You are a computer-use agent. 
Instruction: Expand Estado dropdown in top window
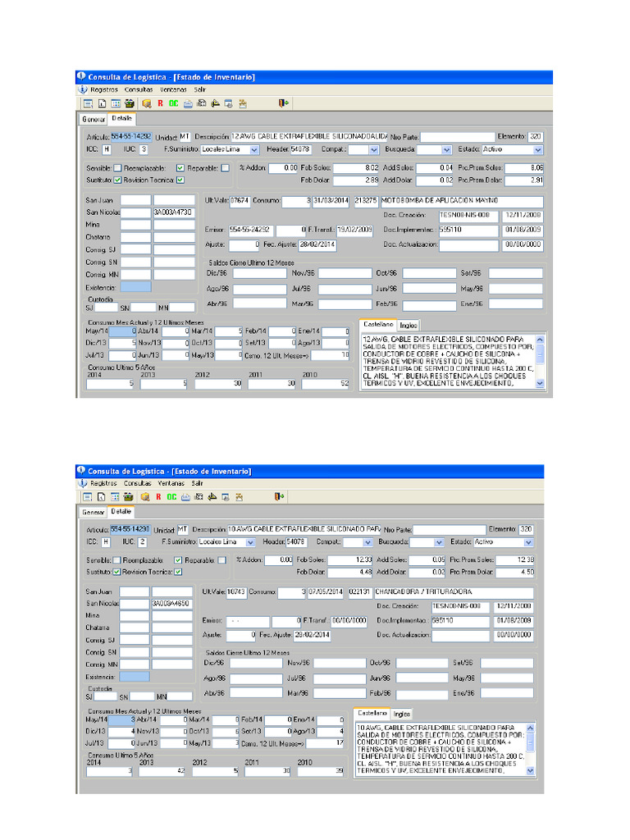pos(538,150)
